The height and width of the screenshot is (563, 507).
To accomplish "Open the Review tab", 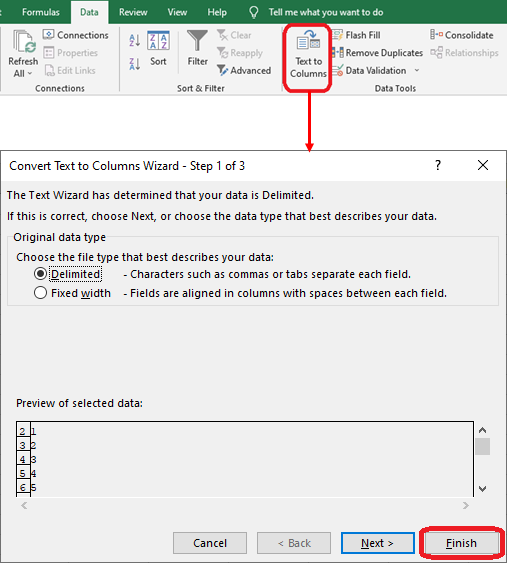I will pyautogui.click(x=133, y=12).
